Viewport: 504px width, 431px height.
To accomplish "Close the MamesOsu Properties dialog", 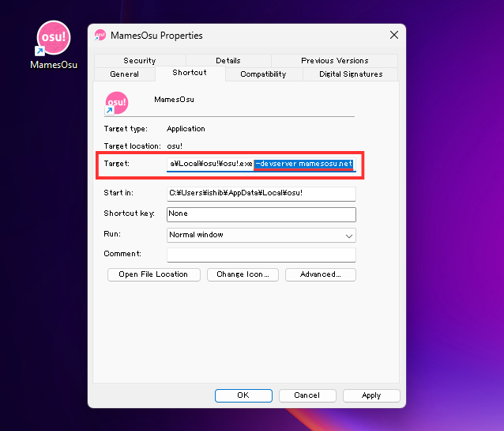I will (394, 35).
